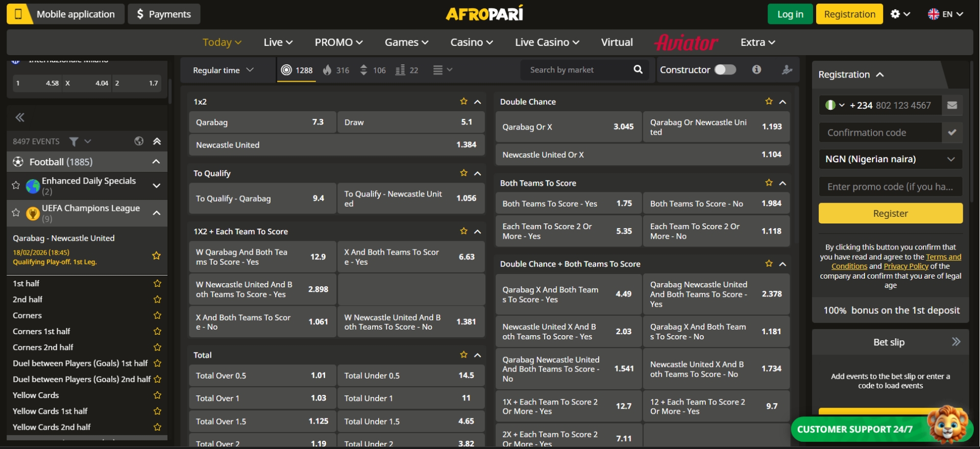The image size is (980, 449).
Task: Open the PROMO menu
Action: click(x=338, y=42)
